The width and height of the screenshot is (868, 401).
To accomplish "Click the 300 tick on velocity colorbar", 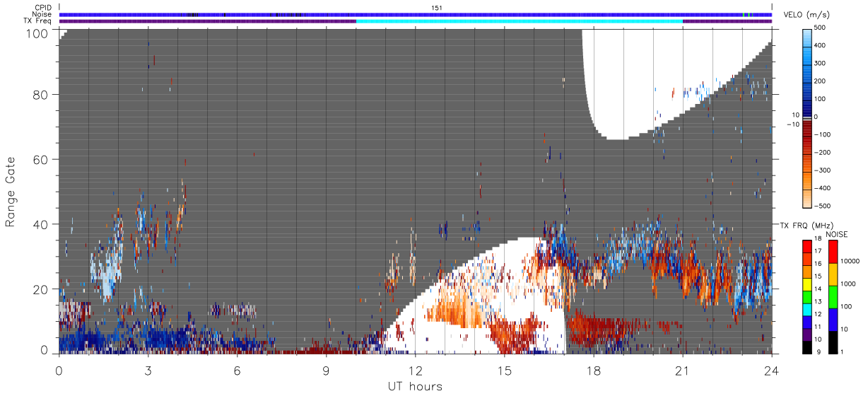I will 821,64.
